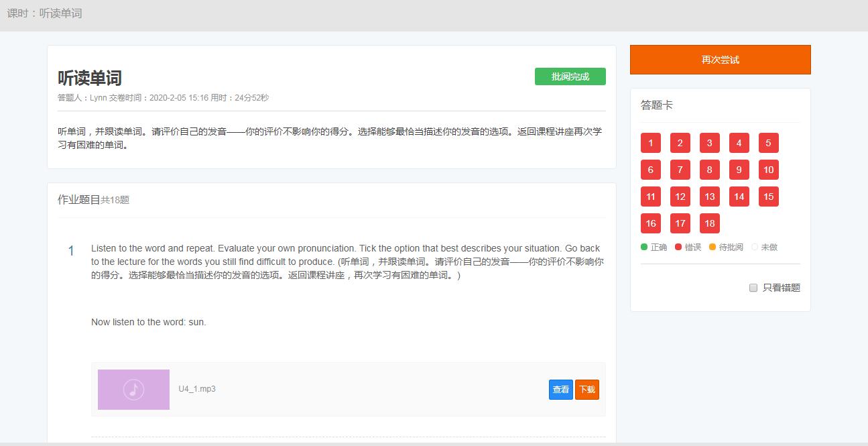Click the U4_1.mp3 file name
Image resolution: width=868 pixels, height=446 pixels.
click(x=197, y=389)
